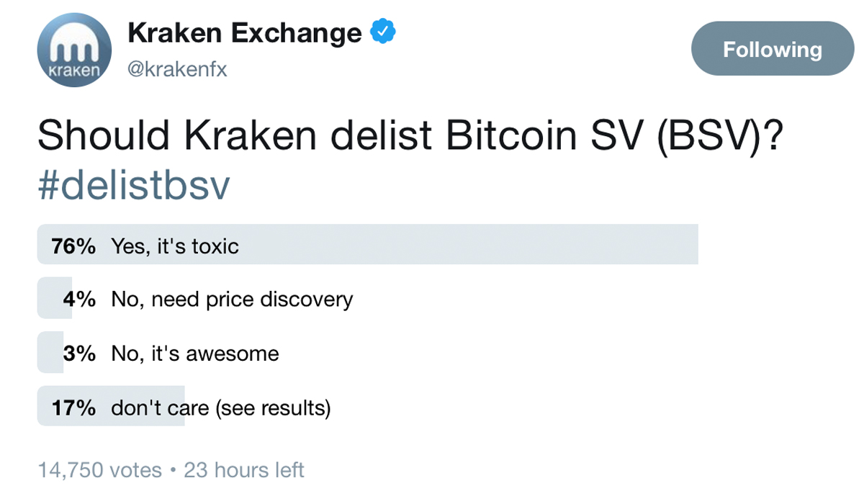Click the tweet question text

pos(410,134)
